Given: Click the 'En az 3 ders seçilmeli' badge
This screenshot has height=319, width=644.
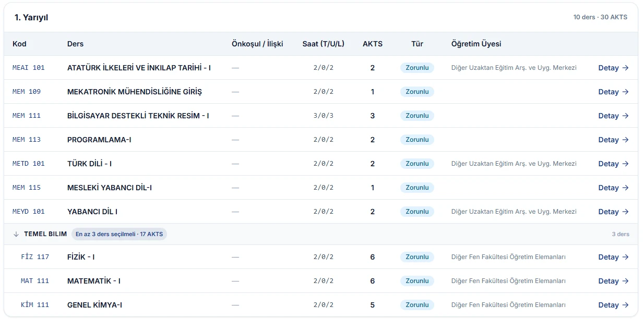Looking at the screenshot, I should (119, 234).
